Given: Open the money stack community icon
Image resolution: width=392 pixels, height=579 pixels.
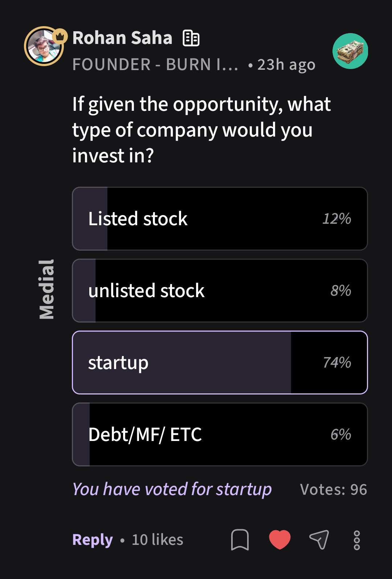Looking at the screenshot, I should click(350, 51).
